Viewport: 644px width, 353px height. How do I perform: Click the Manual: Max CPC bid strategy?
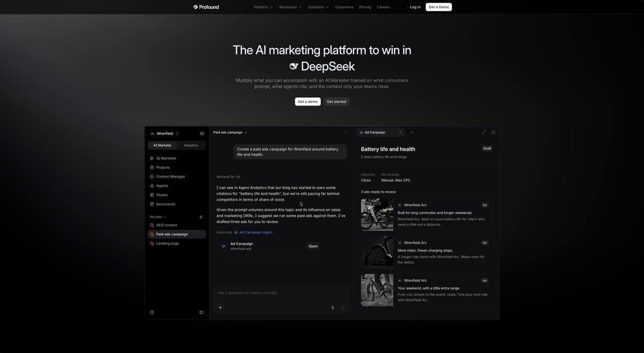(x=396, y=181)
